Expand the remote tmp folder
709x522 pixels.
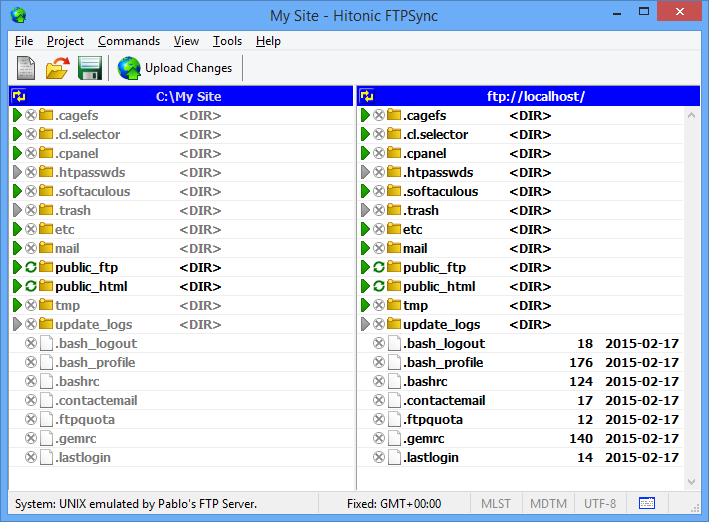[x=365, y=305]
